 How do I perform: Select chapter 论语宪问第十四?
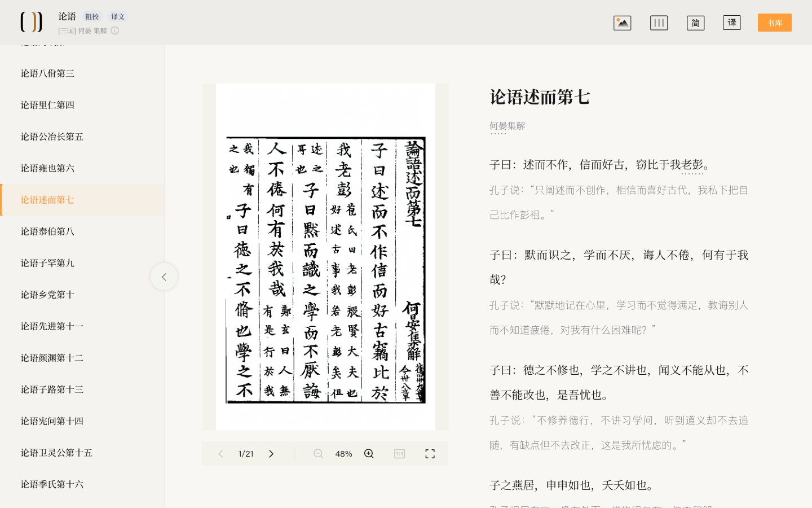(x=82, y=421)
